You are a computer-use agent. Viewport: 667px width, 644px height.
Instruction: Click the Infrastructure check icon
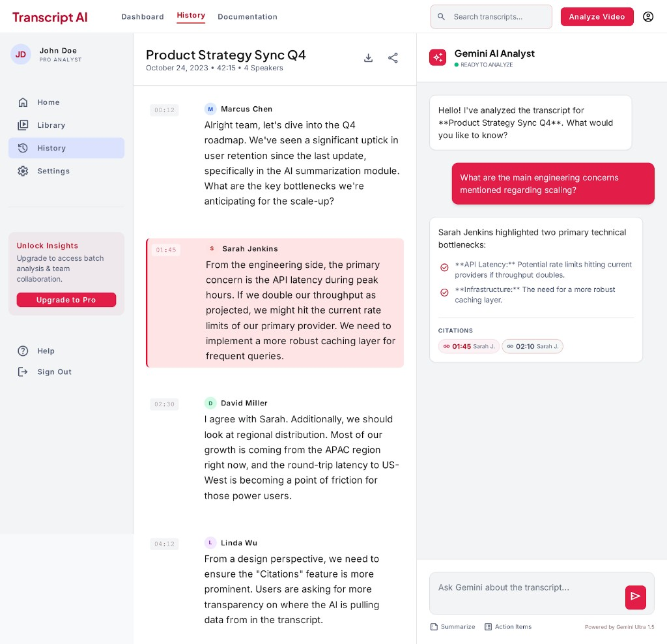pyautogui.click(x=444, y=293)
